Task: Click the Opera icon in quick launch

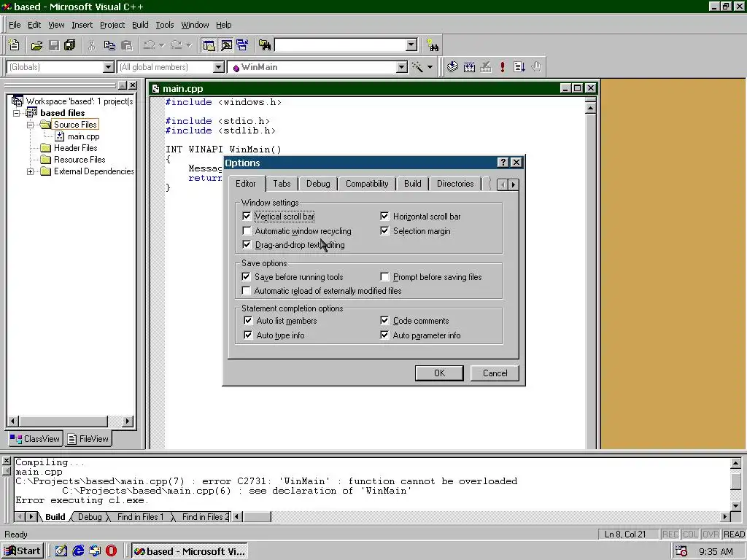Action: [111, 551]
